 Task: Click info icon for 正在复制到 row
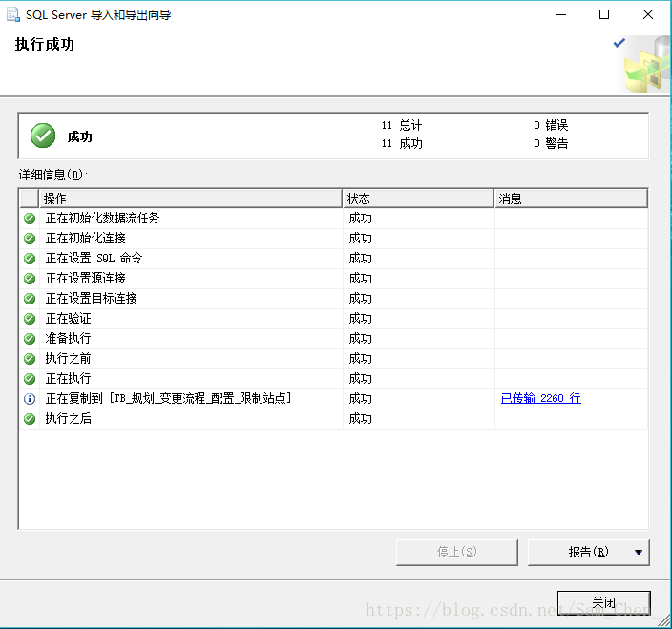(30, 398)
